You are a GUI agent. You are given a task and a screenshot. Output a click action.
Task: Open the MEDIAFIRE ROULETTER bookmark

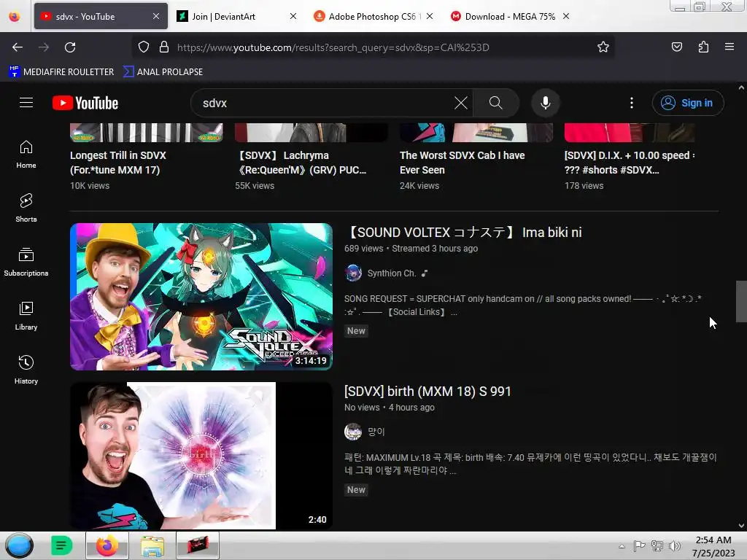tap(61, 71)
